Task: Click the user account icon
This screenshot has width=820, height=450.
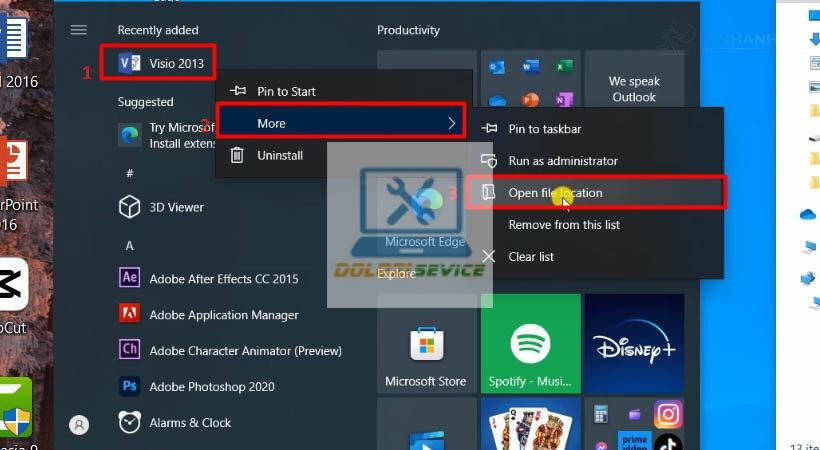Action: 79,424
